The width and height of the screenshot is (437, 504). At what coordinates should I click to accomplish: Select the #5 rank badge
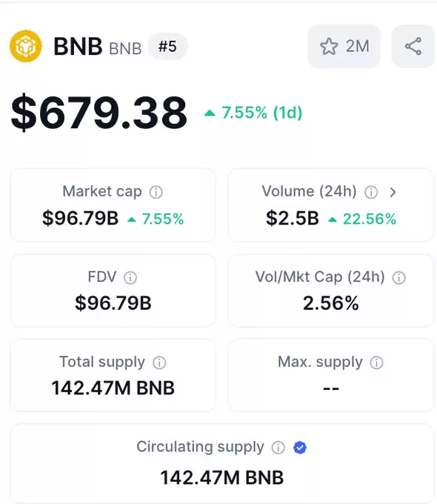coord(167,46)
